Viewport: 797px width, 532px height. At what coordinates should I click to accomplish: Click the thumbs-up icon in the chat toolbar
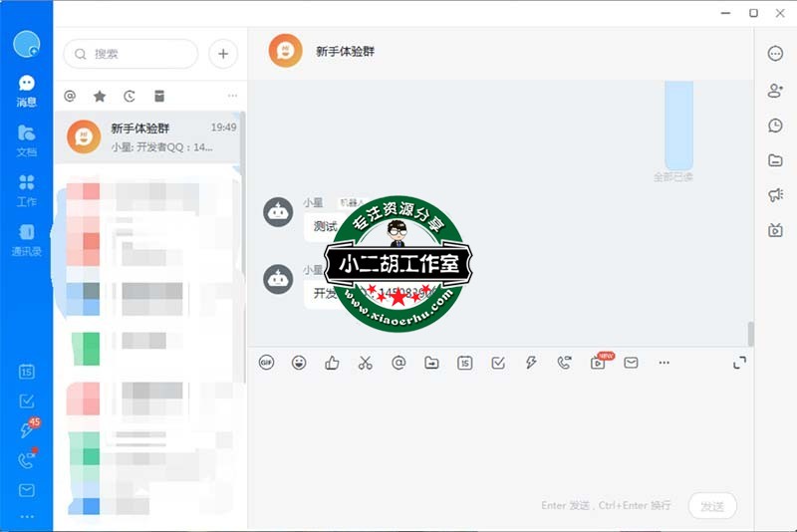332,363
